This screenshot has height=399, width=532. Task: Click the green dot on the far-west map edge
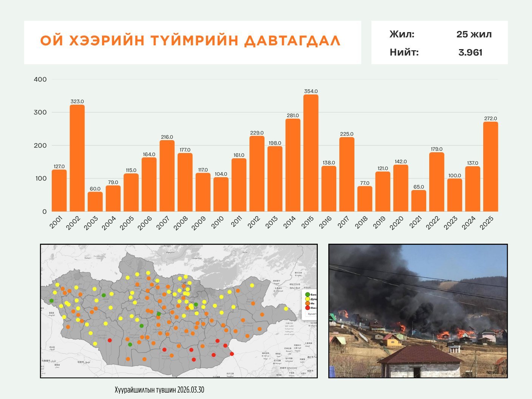pyautogui.click(x=51, y=301)
